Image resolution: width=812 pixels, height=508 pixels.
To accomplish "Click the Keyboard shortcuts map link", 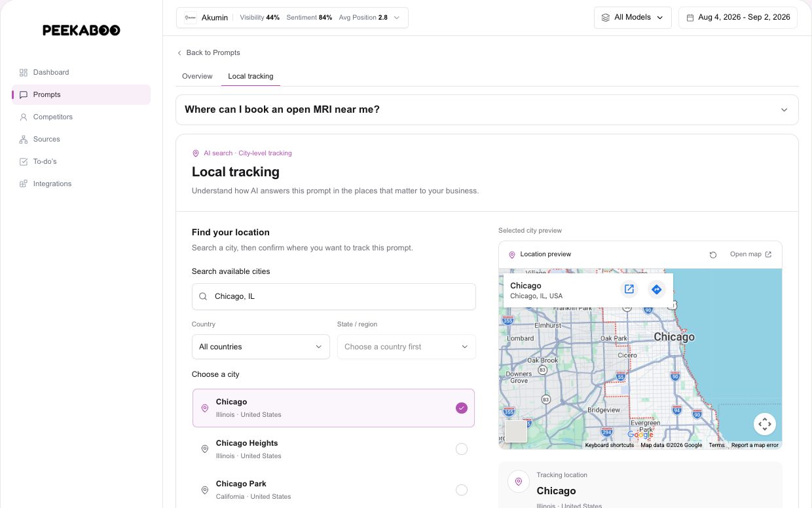I will [609, 445].
